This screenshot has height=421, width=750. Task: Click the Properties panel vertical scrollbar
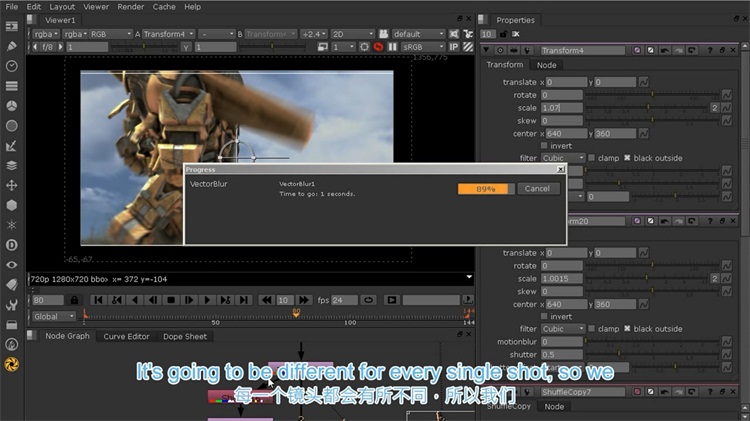(x=745, y=144)
